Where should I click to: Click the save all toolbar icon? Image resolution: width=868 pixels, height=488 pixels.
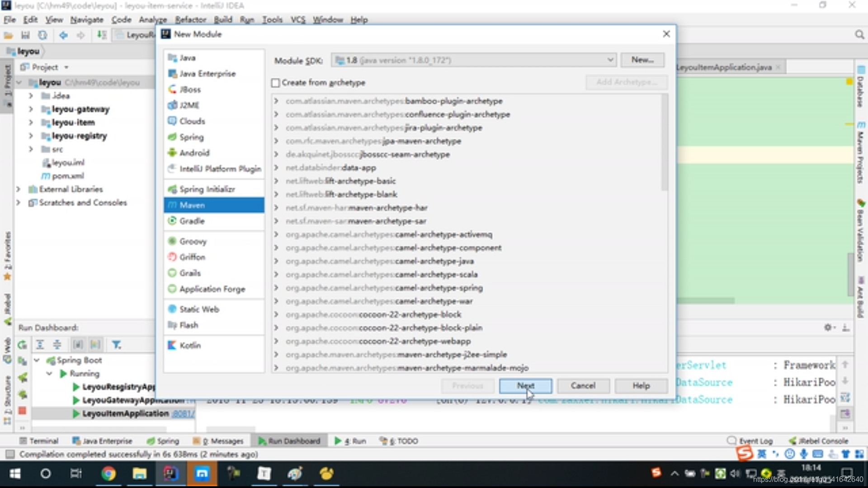click(25, 35)
